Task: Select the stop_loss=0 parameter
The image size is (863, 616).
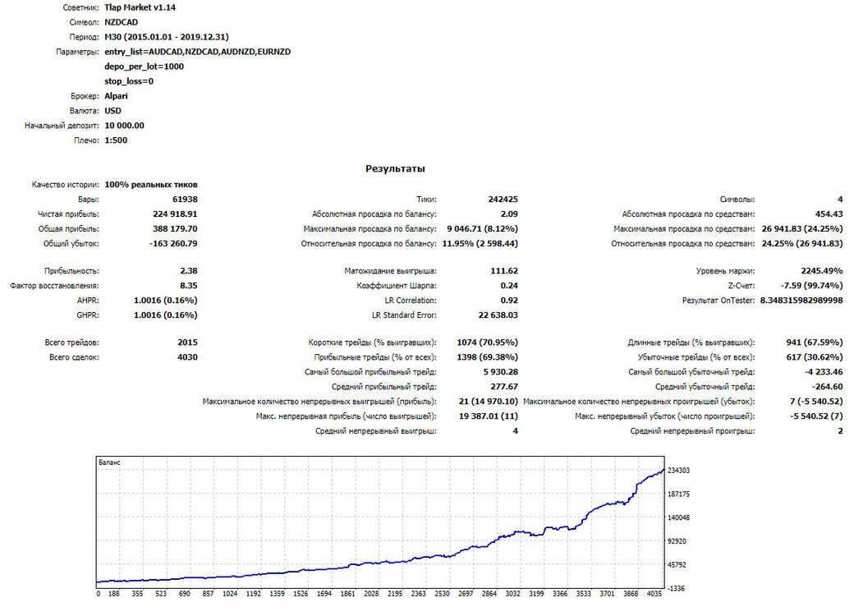Action: (x=129, y=81)
